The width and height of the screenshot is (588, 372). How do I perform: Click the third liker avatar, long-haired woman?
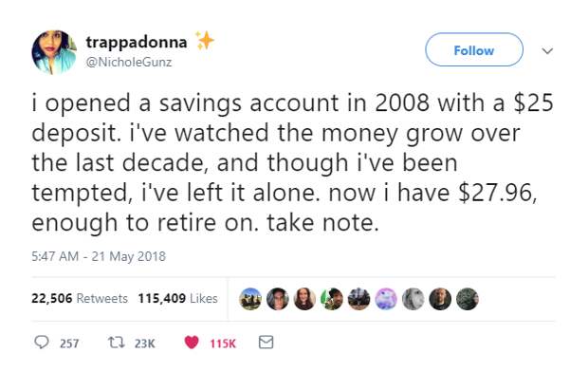coord(304,299)
